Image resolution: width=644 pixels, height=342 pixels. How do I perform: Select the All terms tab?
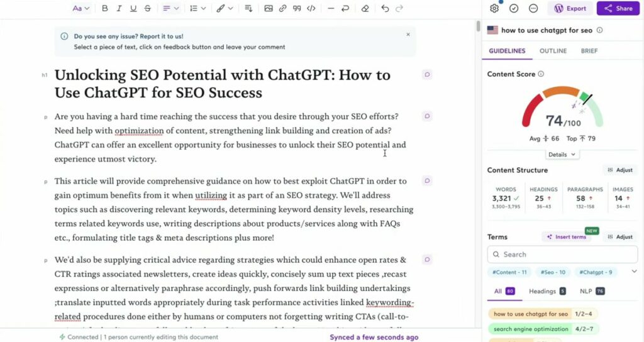tap(504, 291)
